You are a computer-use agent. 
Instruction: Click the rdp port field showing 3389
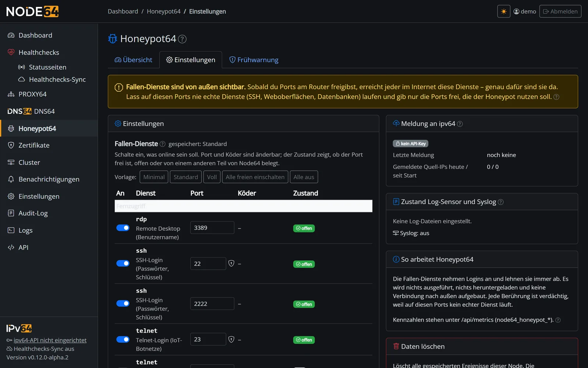pos(212,228)
